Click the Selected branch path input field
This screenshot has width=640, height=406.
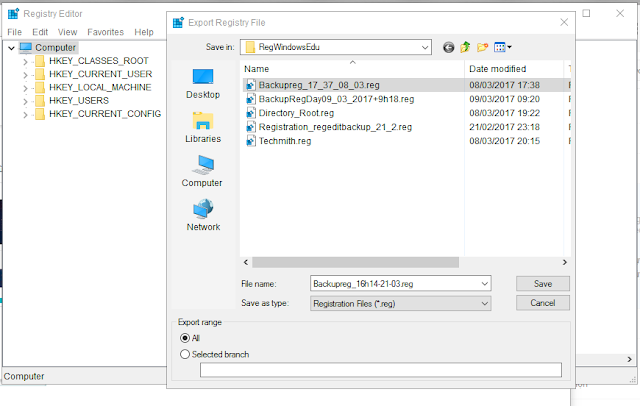pos(380,370)
